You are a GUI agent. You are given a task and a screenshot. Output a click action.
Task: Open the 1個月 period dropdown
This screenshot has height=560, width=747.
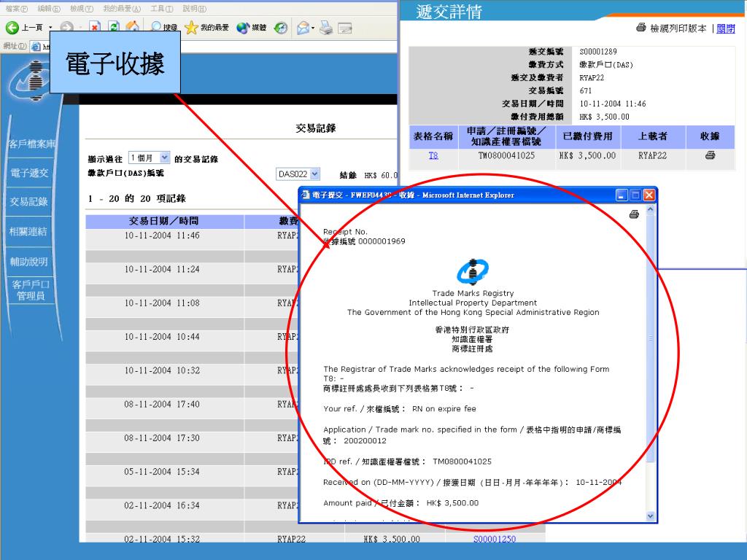click(x=149, y=157)
